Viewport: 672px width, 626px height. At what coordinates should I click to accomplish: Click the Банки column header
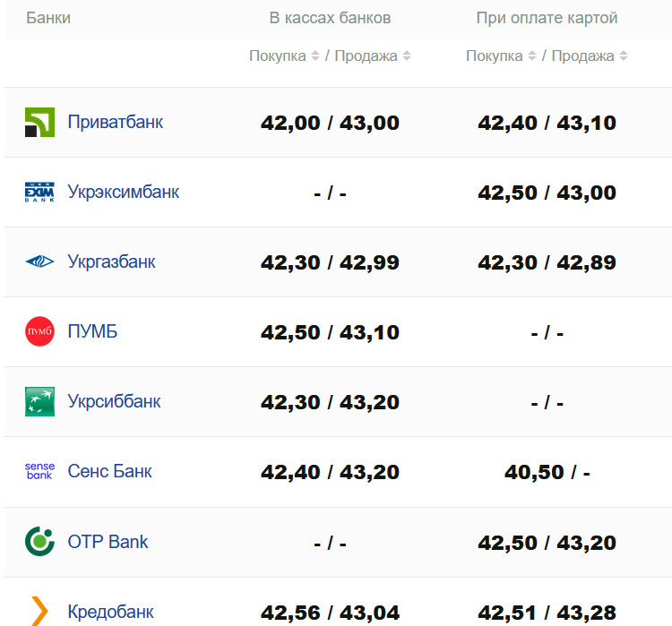pyautogui.click(x=48, y=18)
